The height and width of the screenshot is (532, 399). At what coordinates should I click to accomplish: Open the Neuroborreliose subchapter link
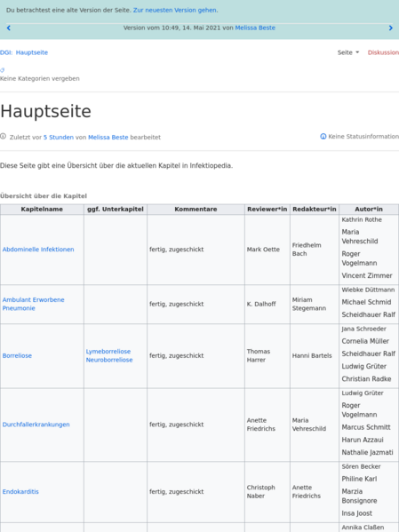coord(109,360)
